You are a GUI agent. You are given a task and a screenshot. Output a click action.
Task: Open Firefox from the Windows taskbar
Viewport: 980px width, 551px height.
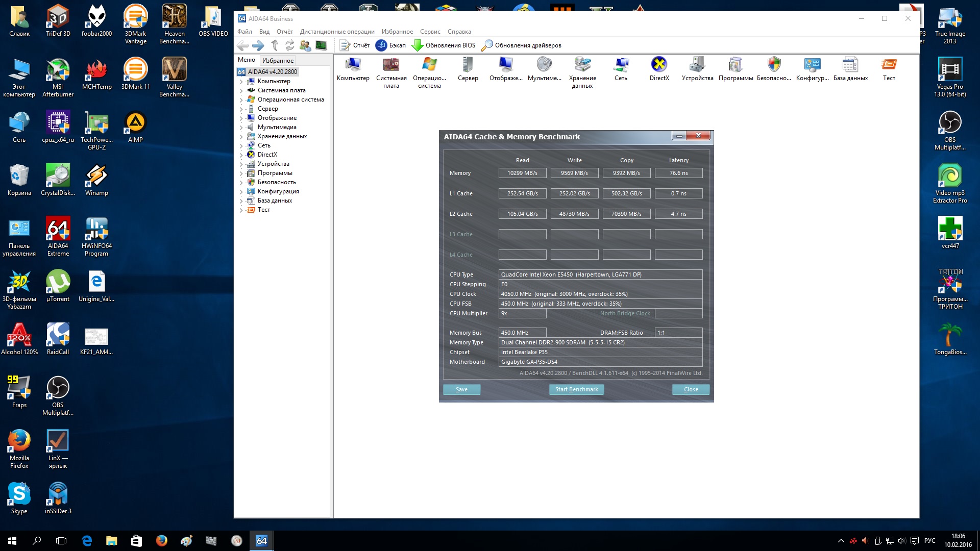161,541
